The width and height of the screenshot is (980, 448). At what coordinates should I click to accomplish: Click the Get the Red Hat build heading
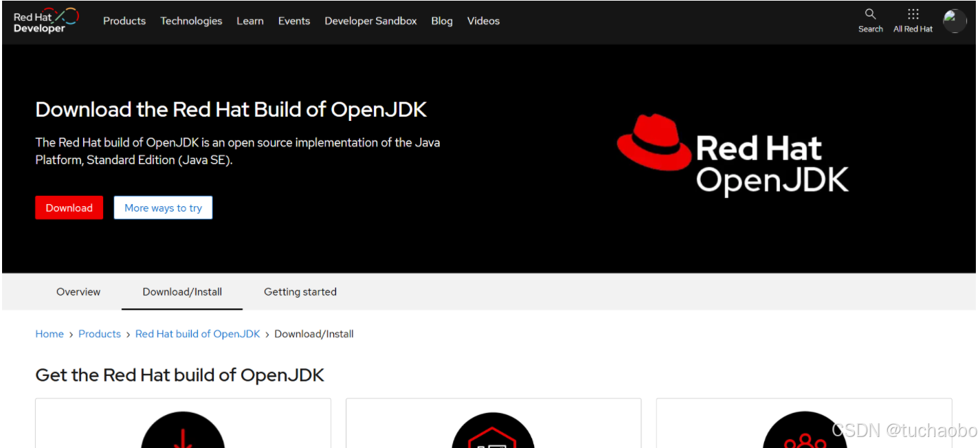(x=179, y=375)
